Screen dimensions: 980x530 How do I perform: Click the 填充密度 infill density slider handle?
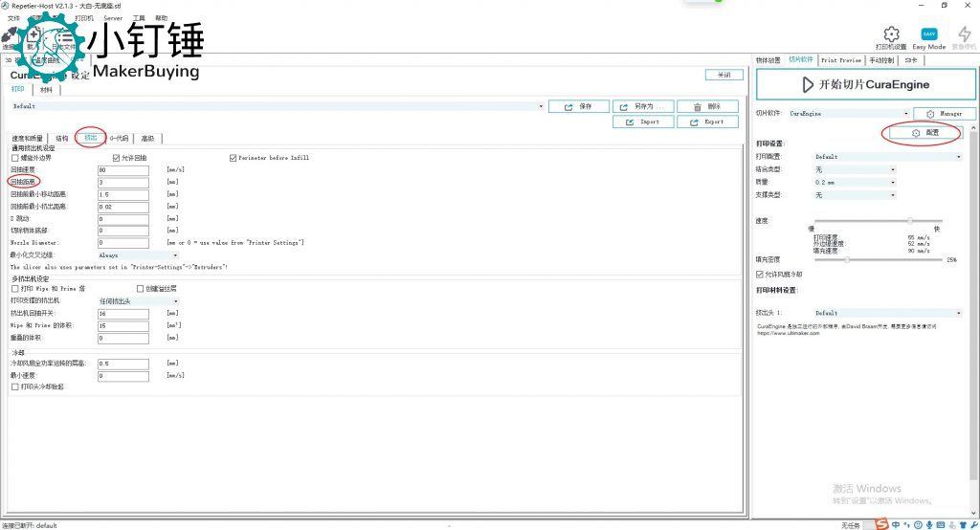[x=847, y=259]
